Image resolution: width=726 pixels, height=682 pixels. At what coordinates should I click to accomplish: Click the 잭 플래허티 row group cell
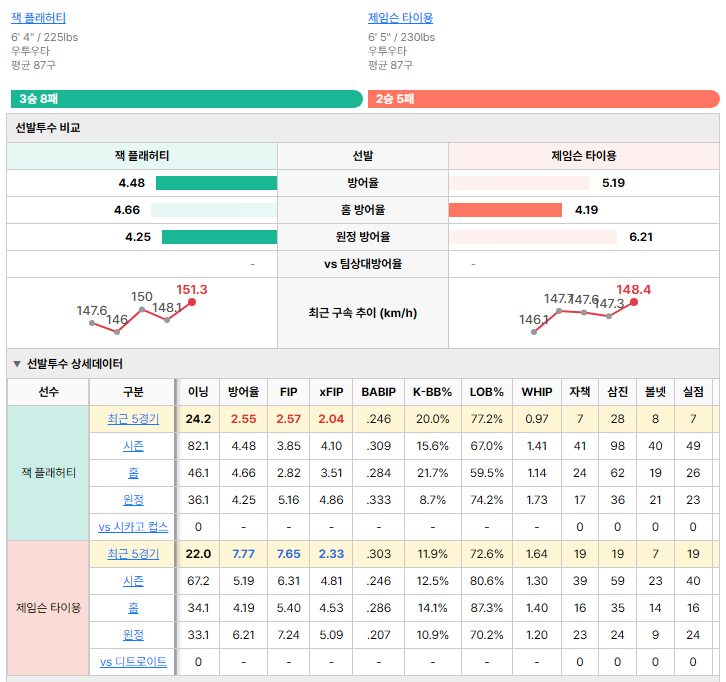point(48,473)
